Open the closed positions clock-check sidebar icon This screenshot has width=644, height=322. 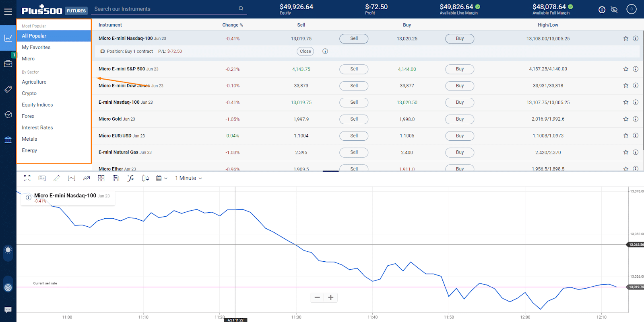(8, 115)
